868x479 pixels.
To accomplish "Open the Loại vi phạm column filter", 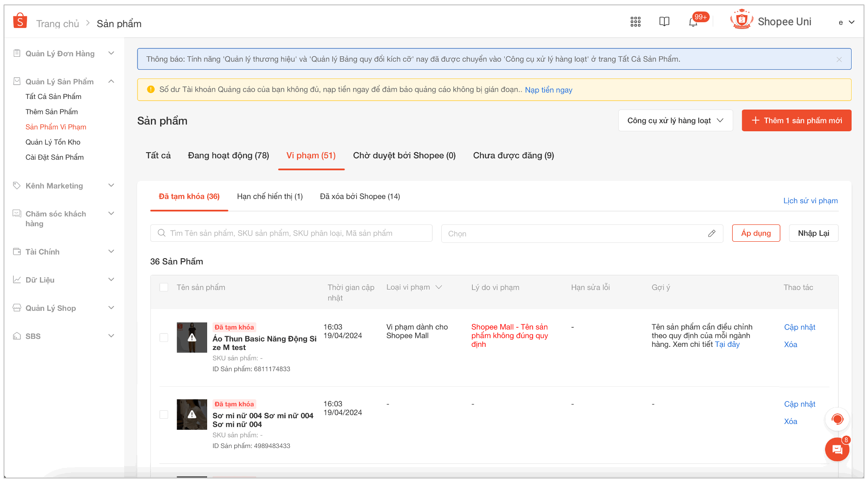I will (x=439, y=287).
